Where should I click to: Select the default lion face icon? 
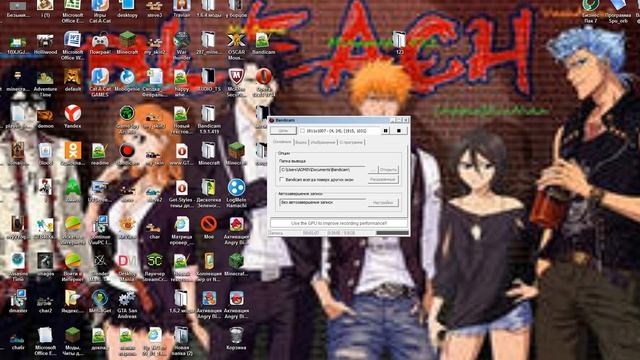point(73,80)
